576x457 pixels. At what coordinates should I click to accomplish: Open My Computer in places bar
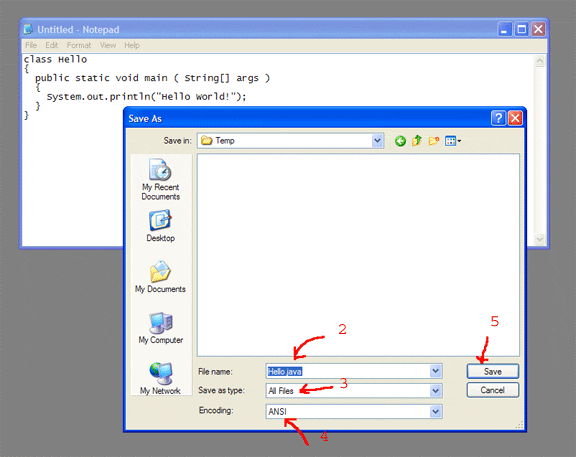click(161, 328)
